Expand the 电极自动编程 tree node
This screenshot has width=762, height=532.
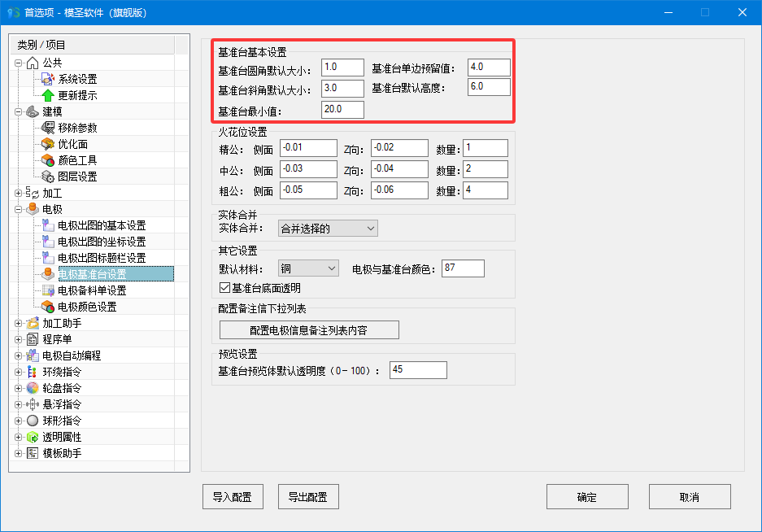pos(19,355)
